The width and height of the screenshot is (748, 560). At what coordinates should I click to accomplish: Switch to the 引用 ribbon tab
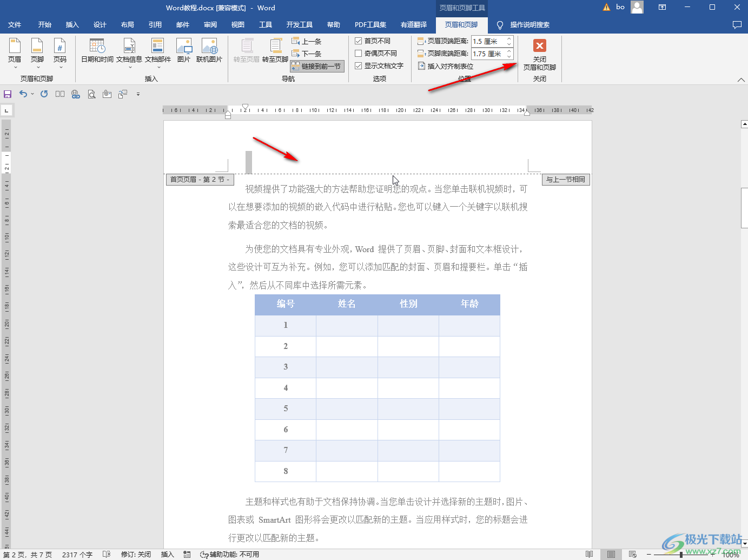(155, 25)
